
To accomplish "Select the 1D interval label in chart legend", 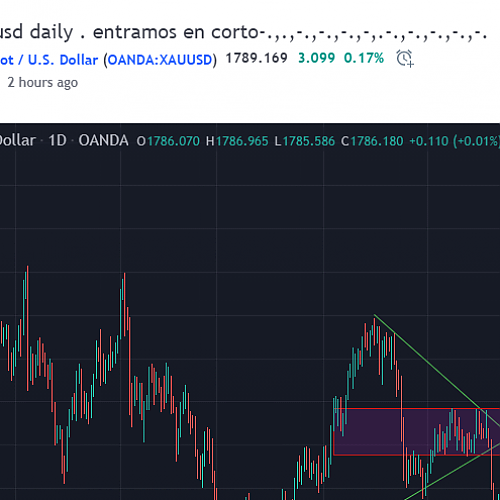I will tap(57, 141).
